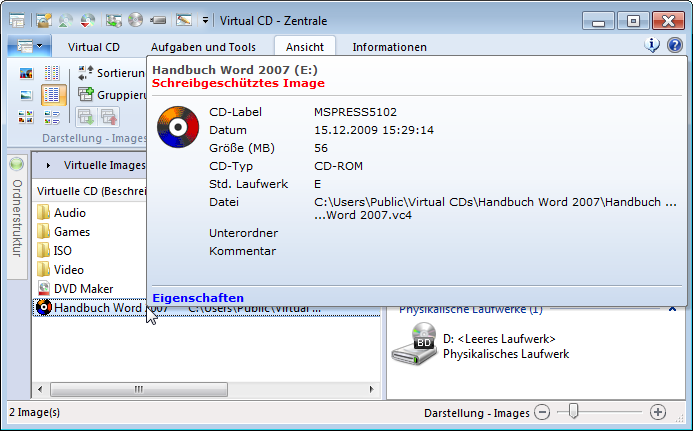Click the Darstellung - Images status bar label
Viewport: 693px width, 431px height.
[476, 413]
